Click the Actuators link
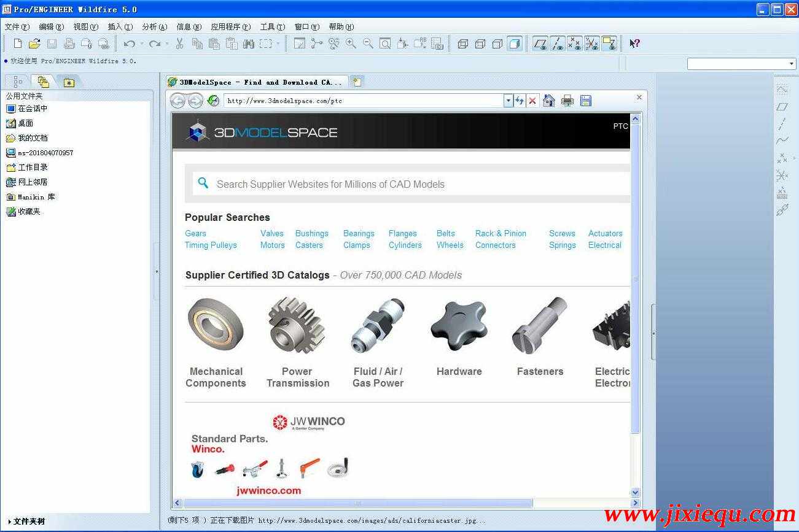799x532 pixels. pyautogui.click(x=606, y=233)
